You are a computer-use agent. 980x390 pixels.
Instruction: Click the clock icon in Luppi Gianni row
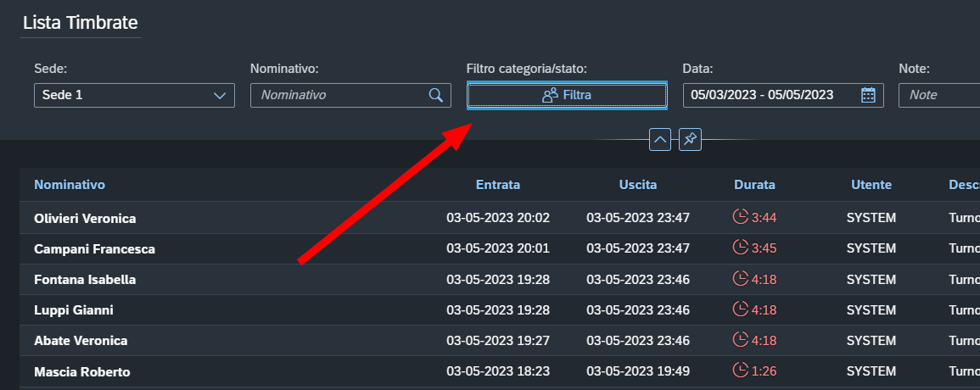click(x=740, y=309)
